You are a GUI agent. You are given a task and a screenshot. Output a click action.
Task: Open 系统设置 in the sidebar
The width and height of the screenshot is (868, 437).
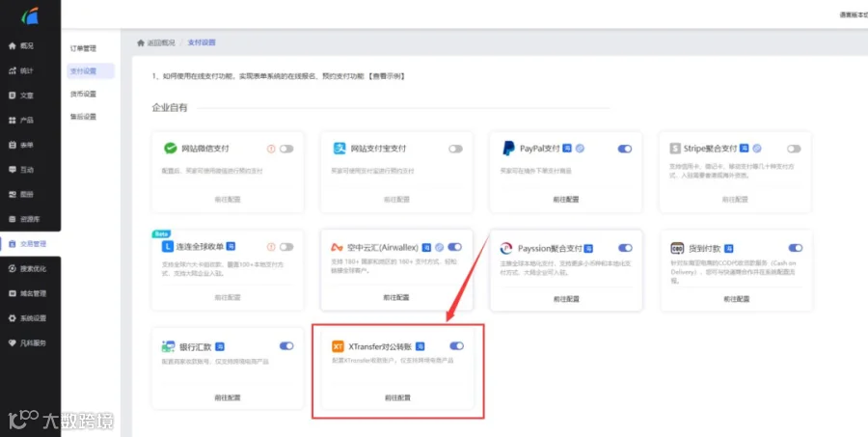point(31,318)
